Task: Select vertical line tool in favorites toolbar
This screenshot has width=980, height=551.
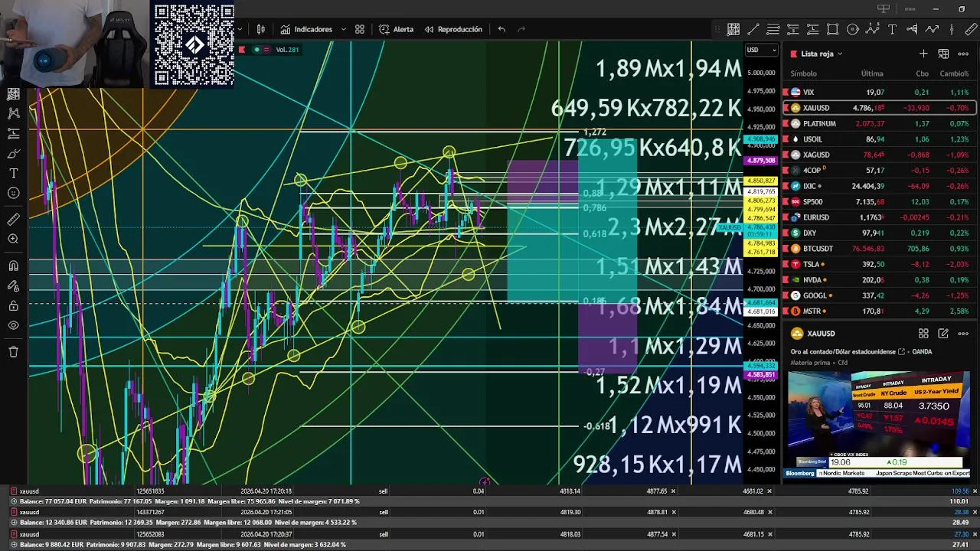Action: point(952,29)
